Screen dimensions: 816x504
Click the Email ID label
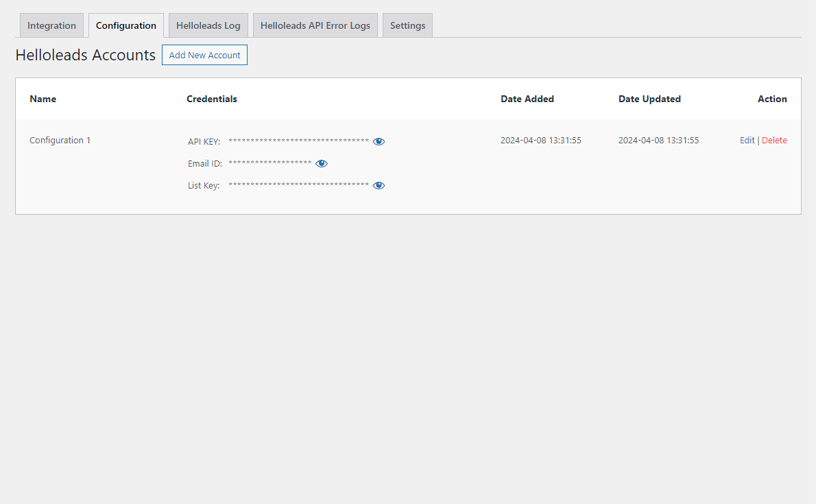205,163
